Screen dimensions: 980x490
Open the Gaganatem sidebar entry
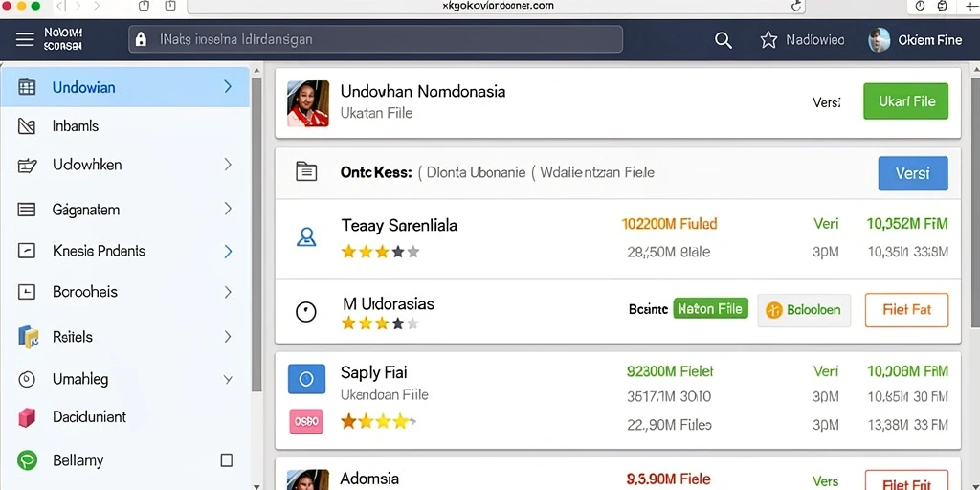point(125,210)
